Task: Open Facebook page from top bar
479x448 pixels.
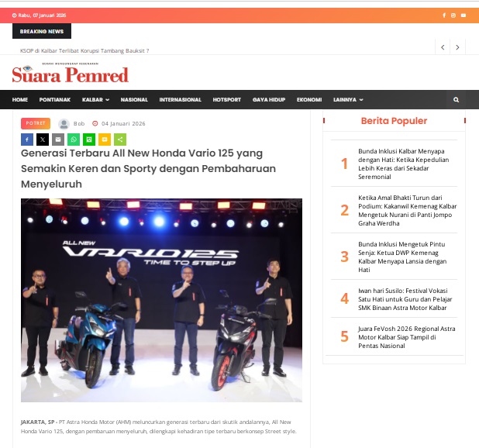Action: click(444, 15)
